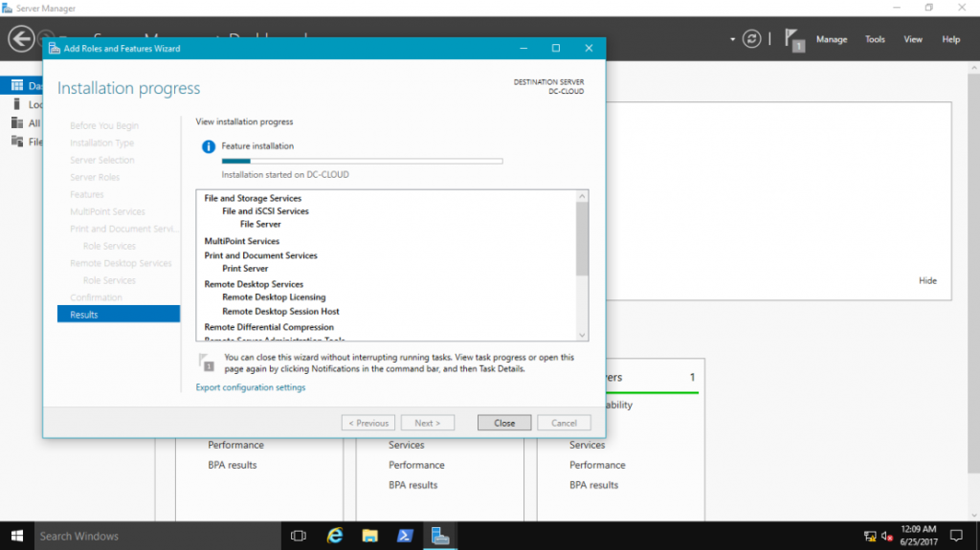Open Windows Start menu
Image resolution: width=980 pixels, height=550 pixels.
pyautogui.click(x=17, y=536)
